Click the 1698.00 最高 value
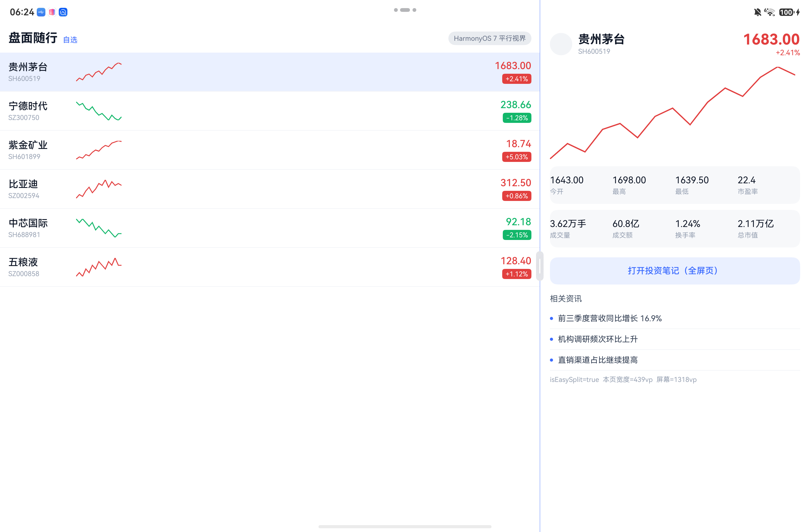Image resolution: width=810 pixels, height=532 pixels. tap(629, 180)
